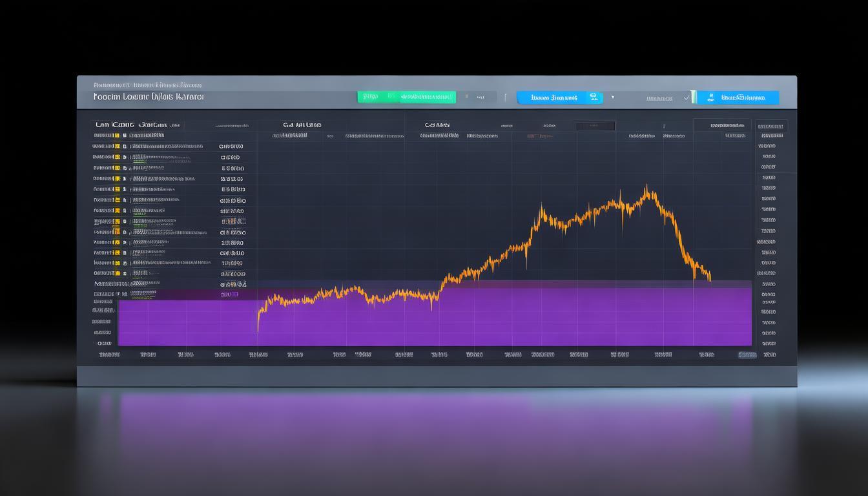Open the dropdown arrow right of the center blue button
This screenshot has height=496, width=868.
click(612, 98)
